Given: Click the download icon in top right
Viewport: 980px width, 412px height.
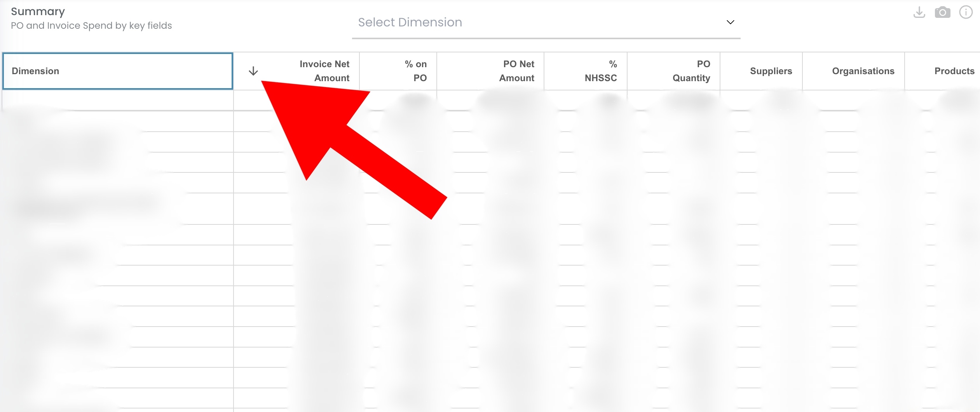Looking at the screenshot, I should point(919,12).
